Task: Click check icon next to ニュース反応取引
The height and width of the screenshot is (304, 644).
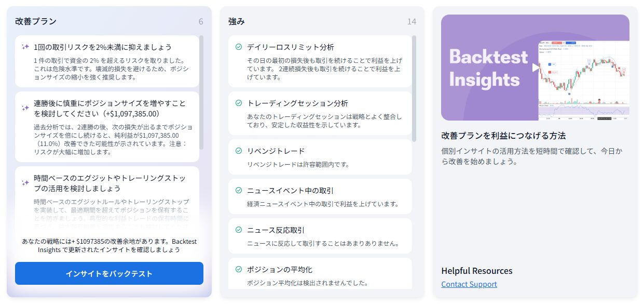Action: (x=239, y=230)
